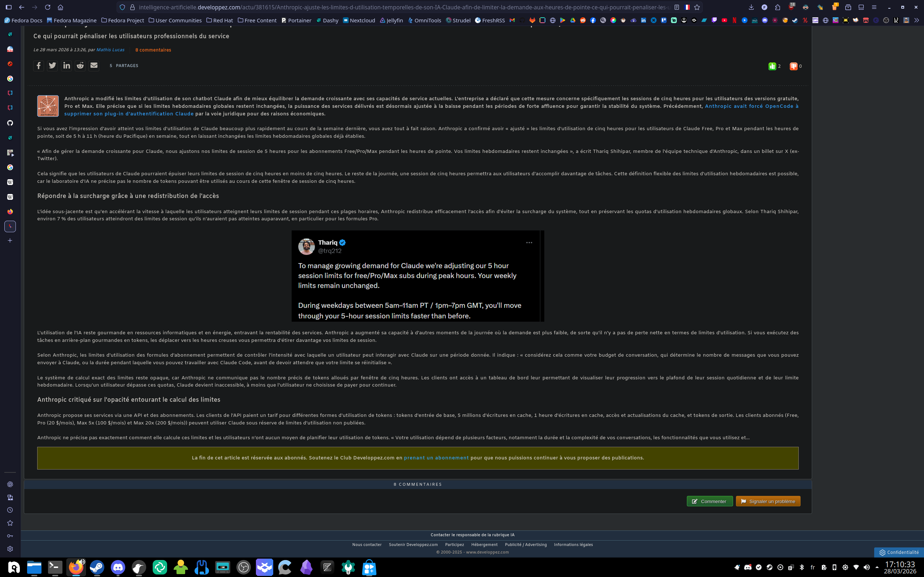924x577 pixels.
Task: Open Discord from the taskbar
Action: click(118, 568)
